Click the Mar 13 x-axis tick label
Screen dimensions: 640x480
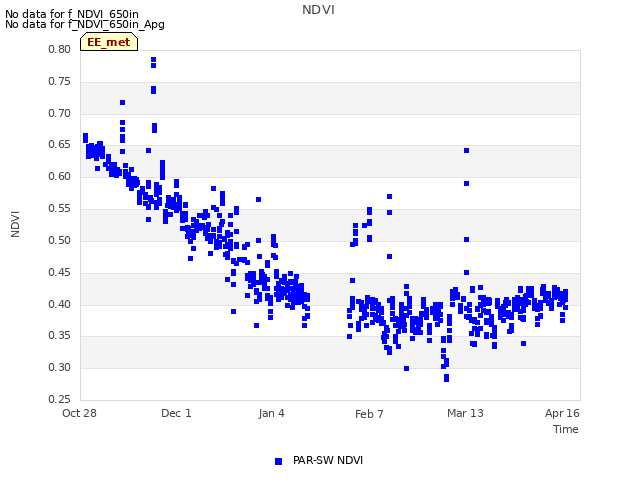465,413
